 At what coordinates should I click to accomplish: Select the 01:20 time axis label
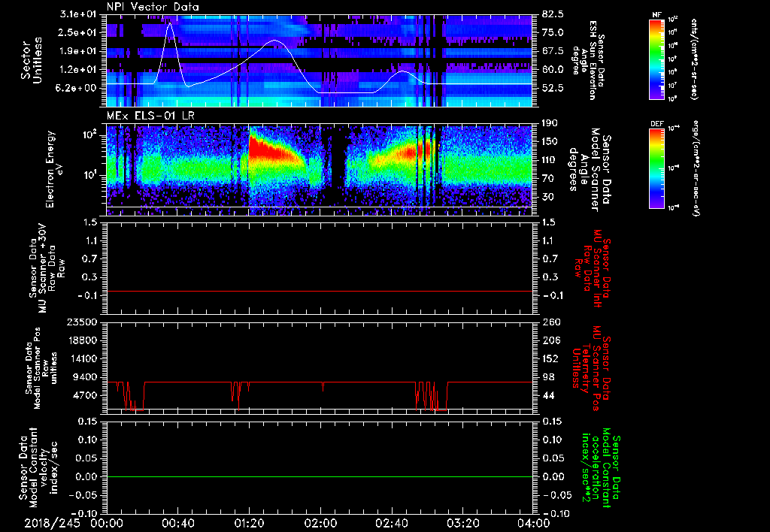pyautogui.click(x=250, y=522)
